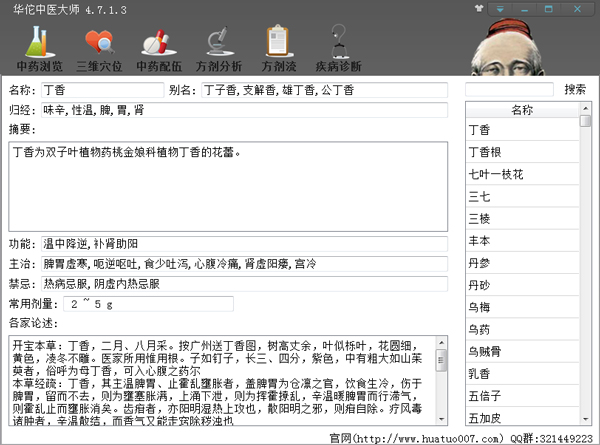Select 五加皮 in the herb list
This screenshot has width=600, height=445.
tap(522, 417)
